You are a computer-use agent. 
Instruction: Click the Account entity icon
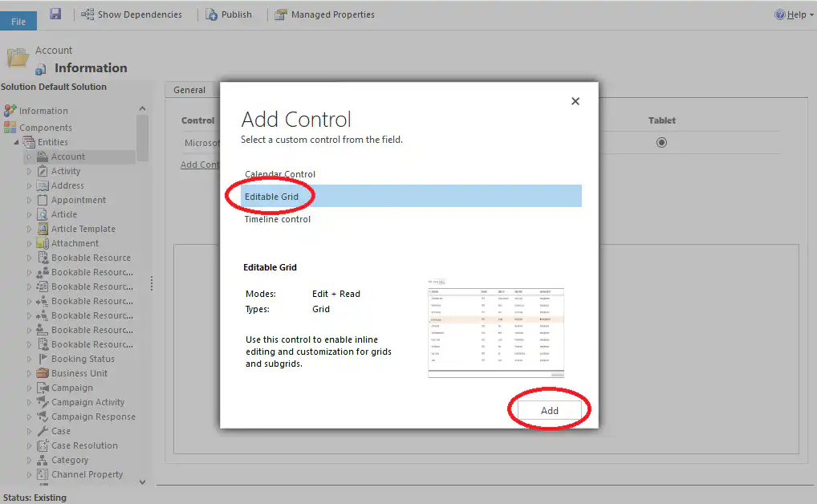pos(41,156)
